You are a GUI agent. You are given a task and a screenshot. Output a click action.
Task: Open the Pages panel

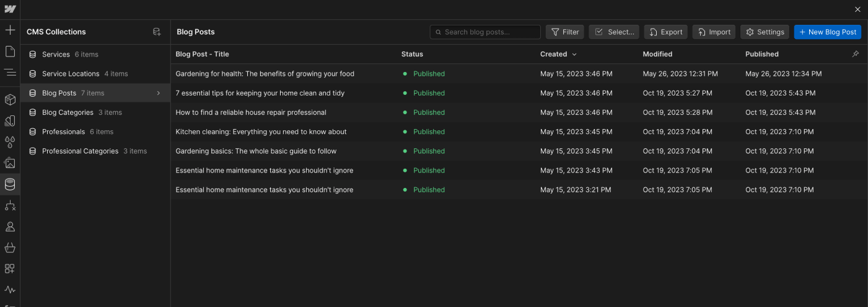(x=10, y=51)
